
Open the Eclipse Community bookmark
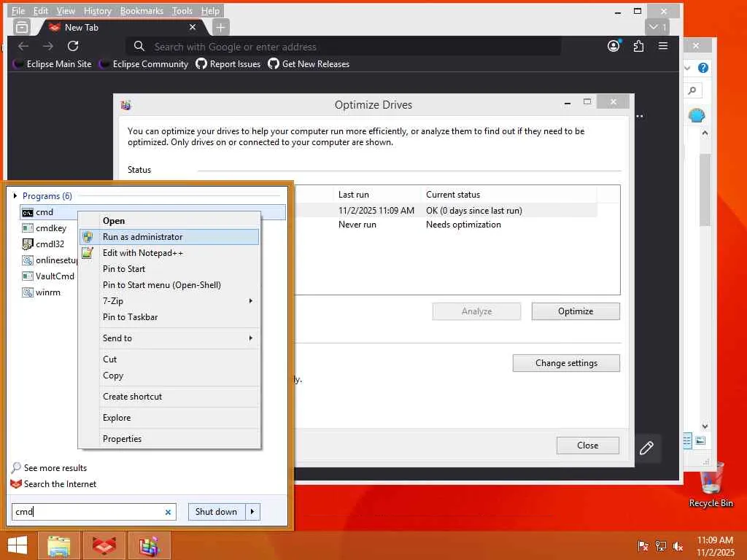click(x=144, y=64)
